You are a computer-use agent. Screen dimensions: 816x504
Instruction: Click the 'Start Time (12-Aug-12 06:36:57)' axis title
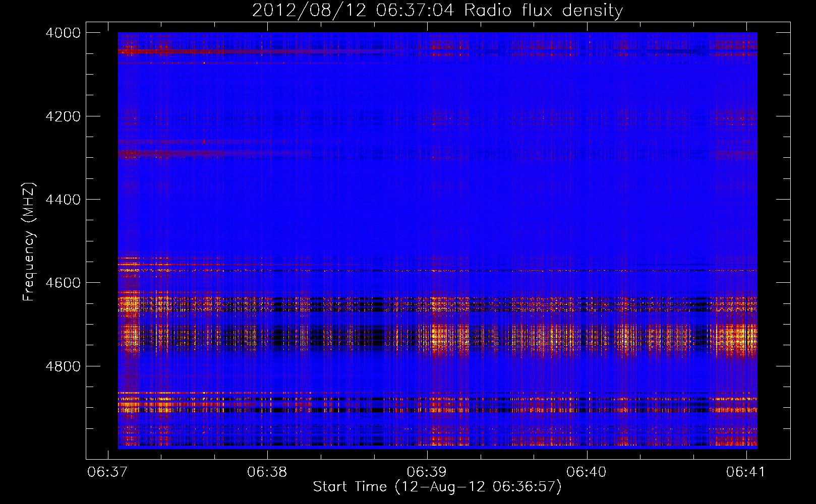tap(437, 487)
